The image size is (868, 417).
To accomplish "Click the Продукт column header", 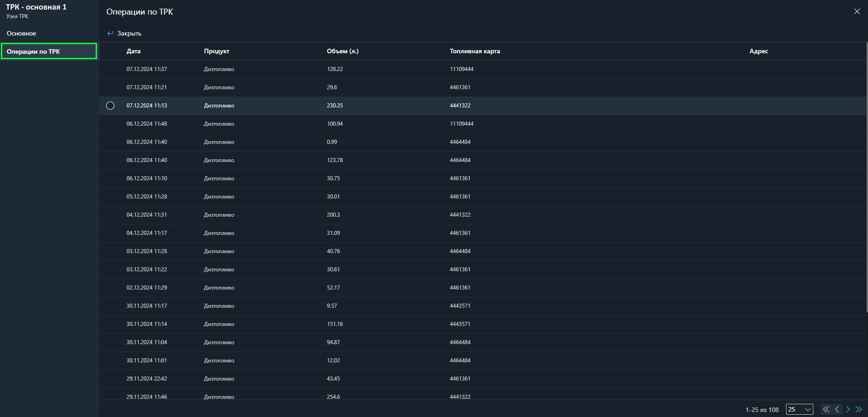I will click(216, 51).
